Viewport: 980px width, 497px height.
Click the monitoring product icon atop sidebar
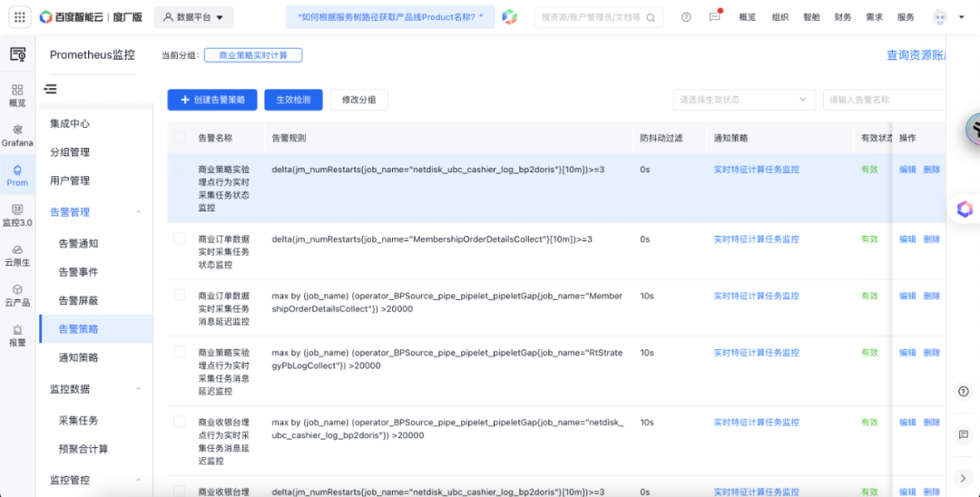tap(17, 54)
